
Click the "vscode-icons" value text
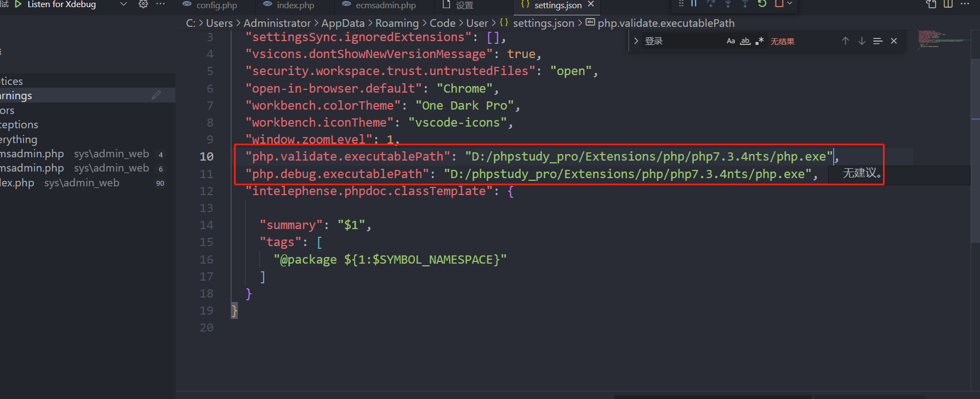coord(458,123)
